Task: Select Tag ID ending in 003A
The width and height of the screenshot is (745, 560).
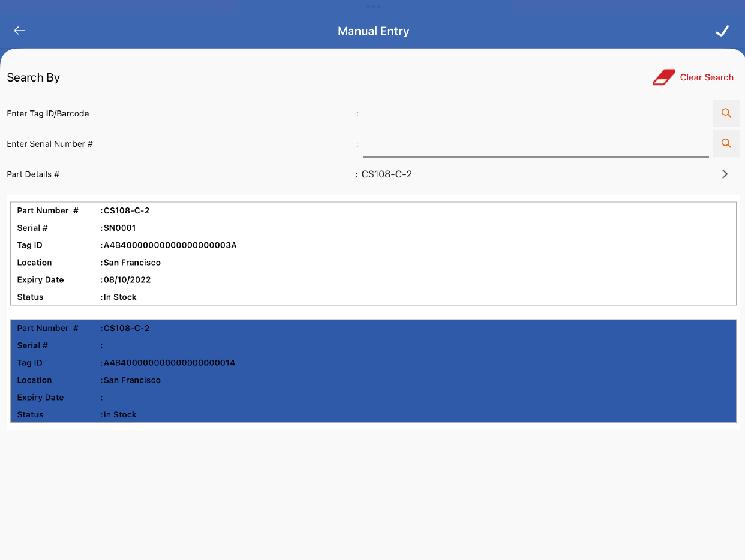Action: tap(170, 245)
